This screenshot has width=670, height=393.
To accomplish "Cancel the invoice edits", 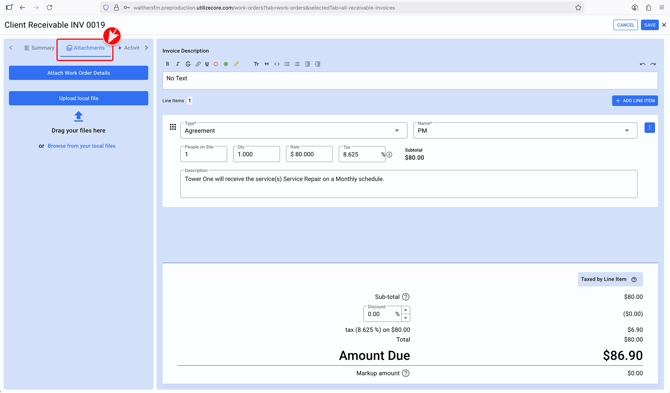I will (x=626, y=25).
